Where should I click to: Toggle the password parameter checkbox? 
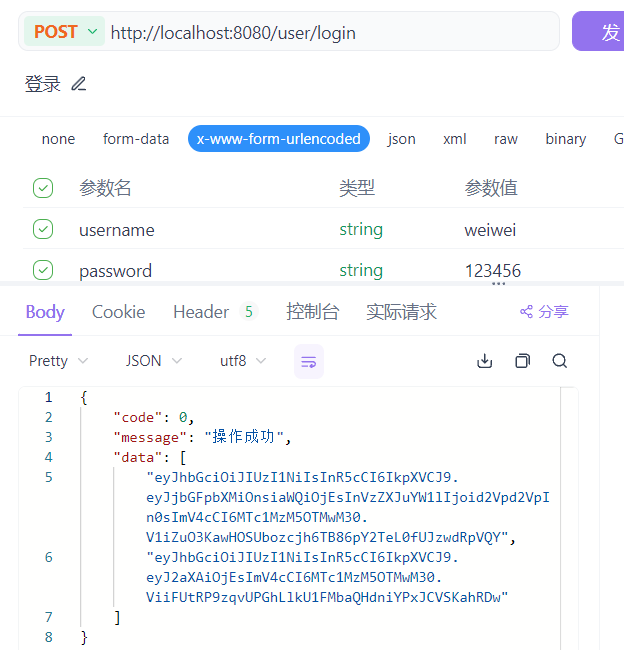click(43, 270)
